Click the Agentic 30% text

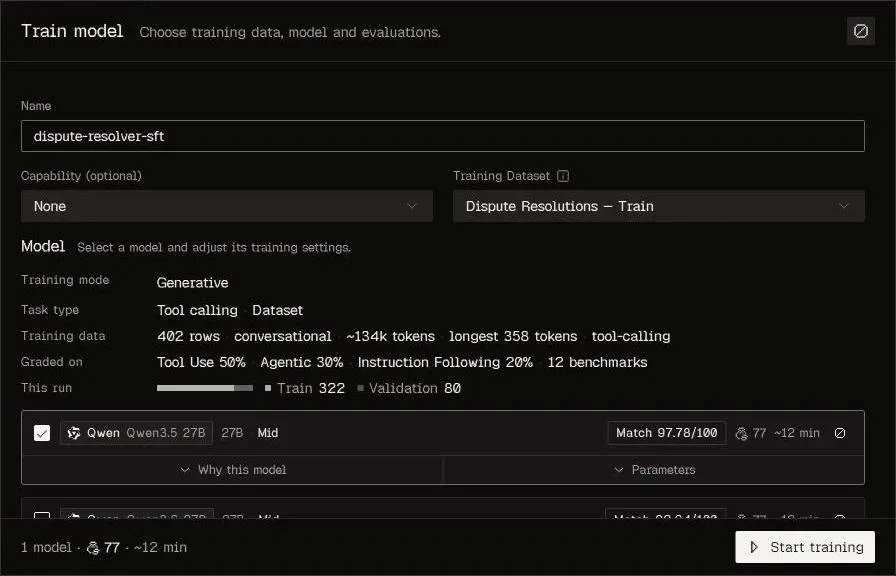302,362
